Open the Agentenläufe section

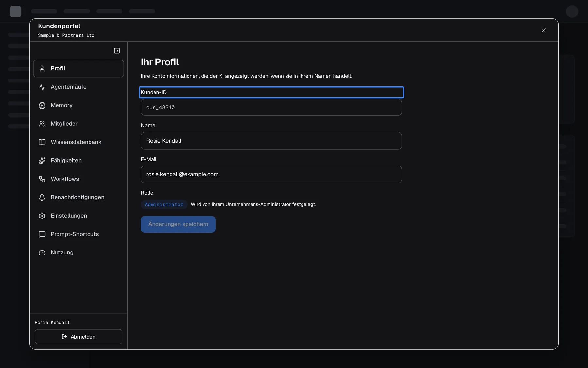(78, 87)
